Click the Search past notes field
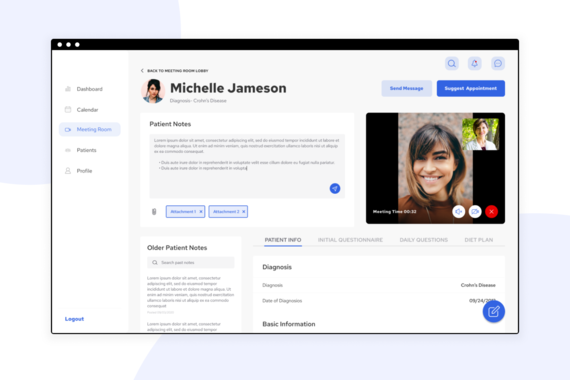 (x=191, y=263)
